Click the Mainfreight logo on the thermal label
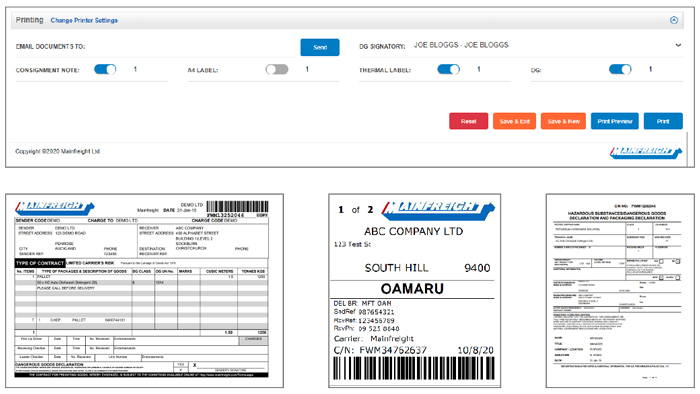 [438, 210]
